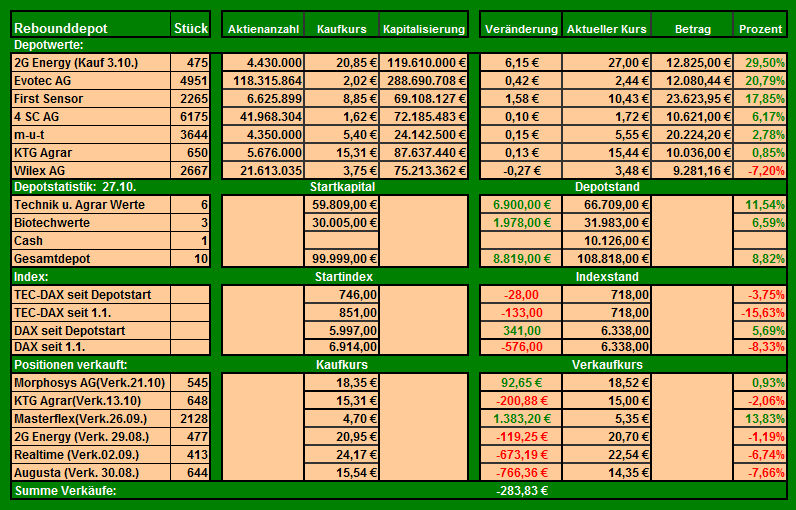Viewport: 796px width, 510px height.
Task: Select the Kapitalisierung column header
Action: click(x=423, y=24)
